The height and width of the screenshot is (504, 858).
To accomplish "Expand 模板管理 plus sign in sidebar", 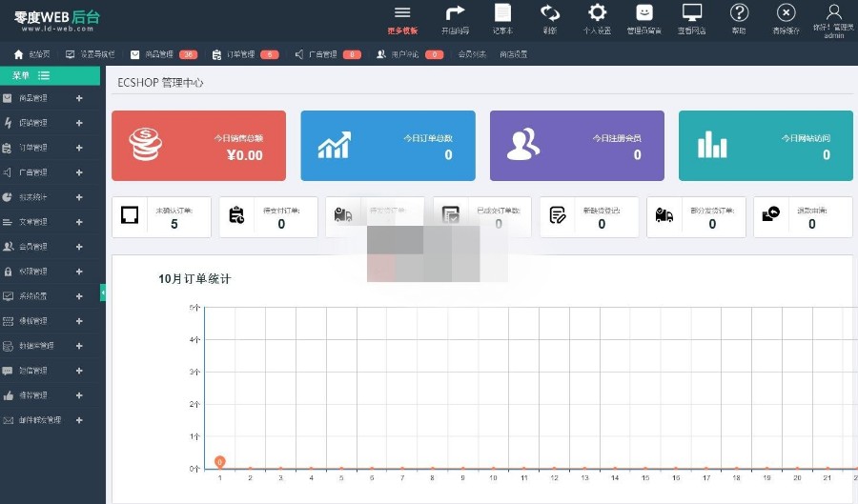I will [79, 321].
